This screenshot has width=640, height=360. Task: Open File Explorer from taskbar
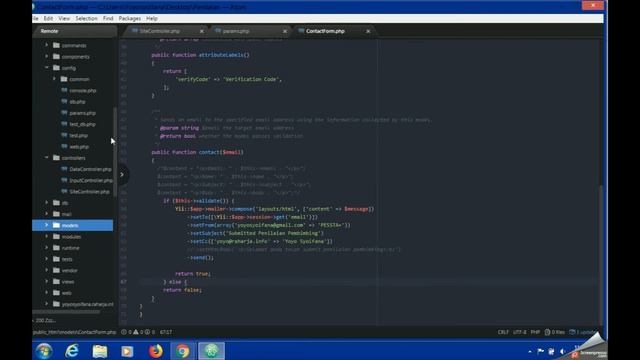tap(100, 351)
